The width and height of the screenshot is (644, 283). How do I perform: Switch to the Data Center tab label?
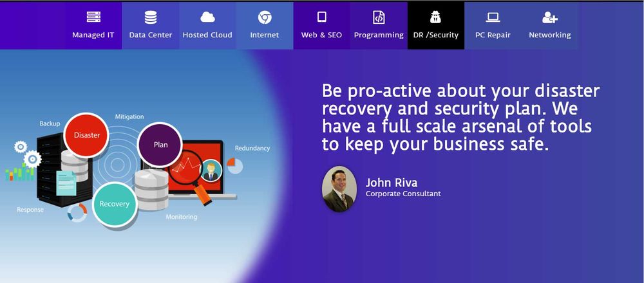150,35
